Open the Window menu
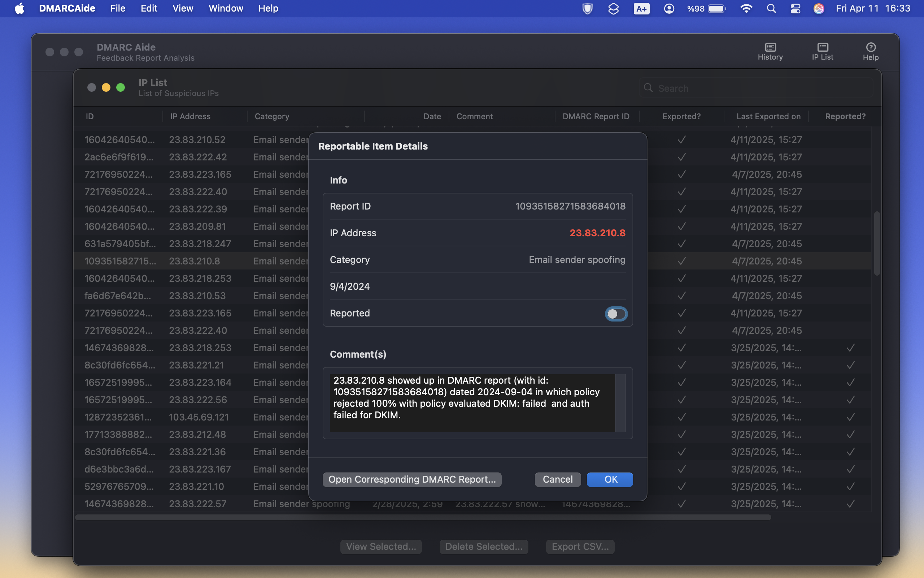Screen dimensions: 924x578 click(x=226, y=8)
